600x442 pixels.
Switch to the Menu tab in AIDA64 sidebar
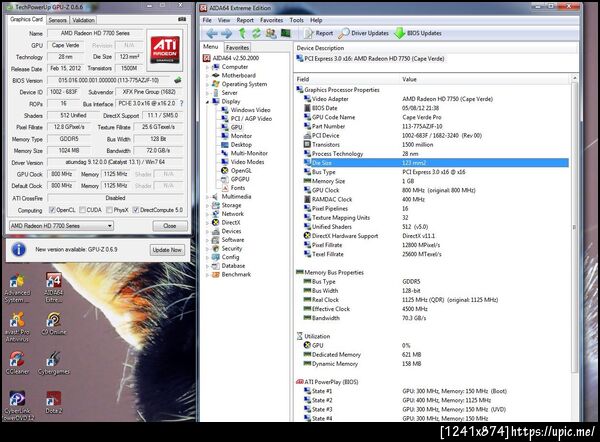pos(210,47)
